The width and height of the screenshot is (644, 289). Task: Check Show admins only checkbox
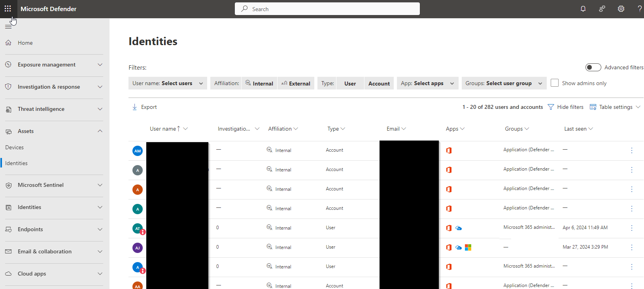click(x=555, y=83)
